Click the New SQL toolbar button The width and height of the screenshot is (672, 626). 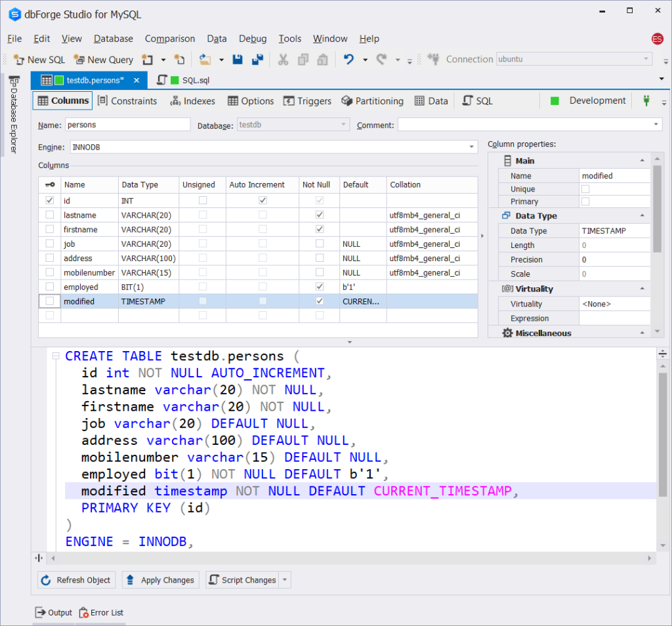(x=39, y=60)
